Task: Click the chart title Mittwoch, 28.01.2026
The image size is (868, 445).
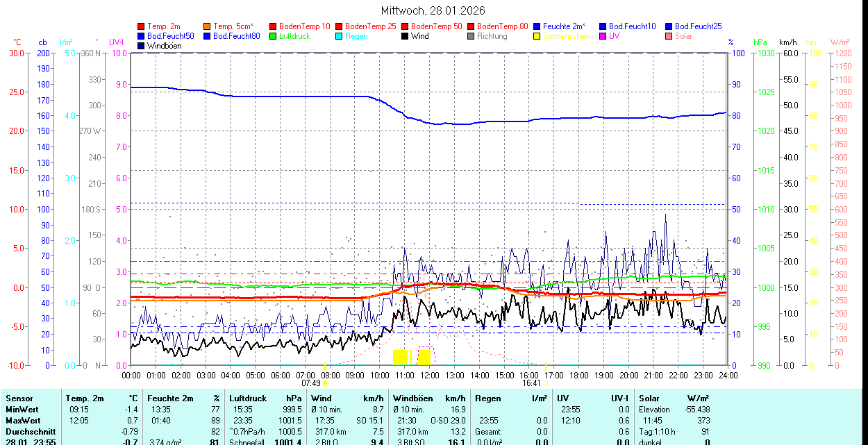Action: pos(433,10)
